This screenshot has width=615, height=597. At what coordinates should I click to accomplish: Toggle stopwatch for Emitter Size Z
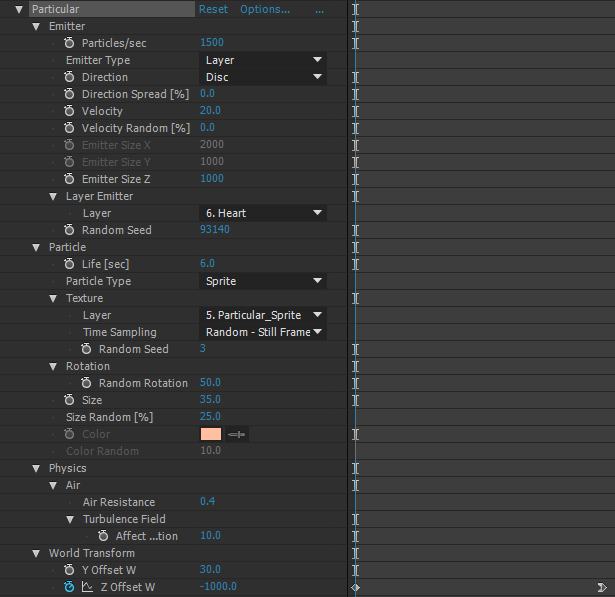(69, 179)
